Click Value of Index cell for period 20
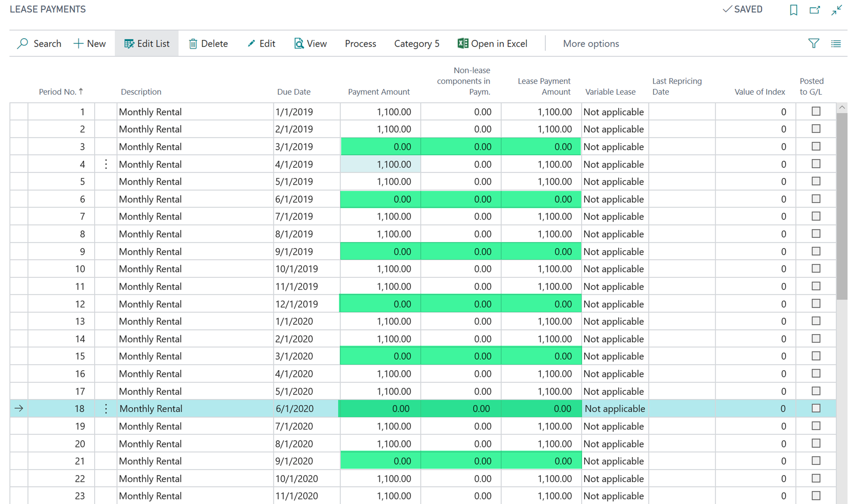The height and width of the screenshot is (504, 866). click(x=755, y=444)
